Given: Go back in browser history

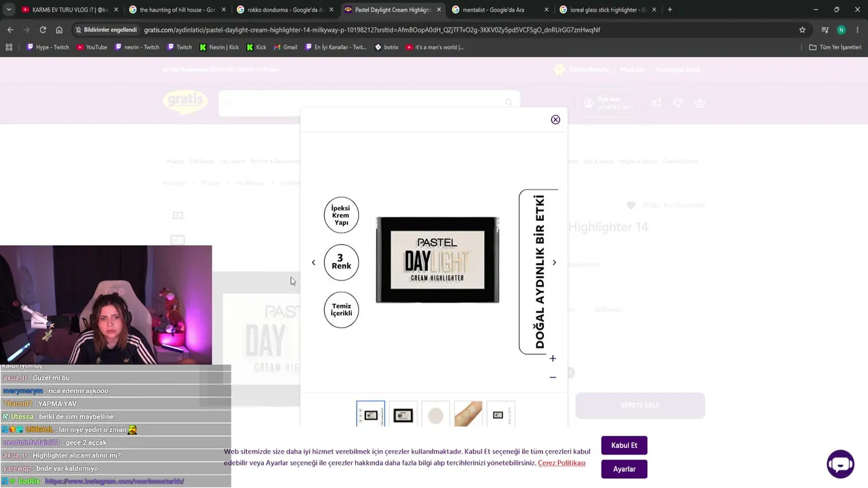Looking at the screenshot, I should [x=10, y=30].
